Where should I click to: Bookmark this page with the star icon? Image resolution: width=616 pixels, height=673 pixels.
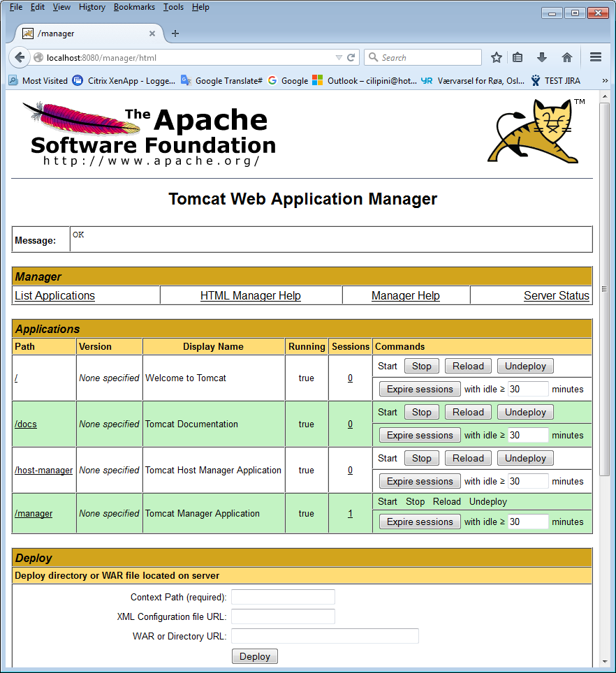point(496,57)
